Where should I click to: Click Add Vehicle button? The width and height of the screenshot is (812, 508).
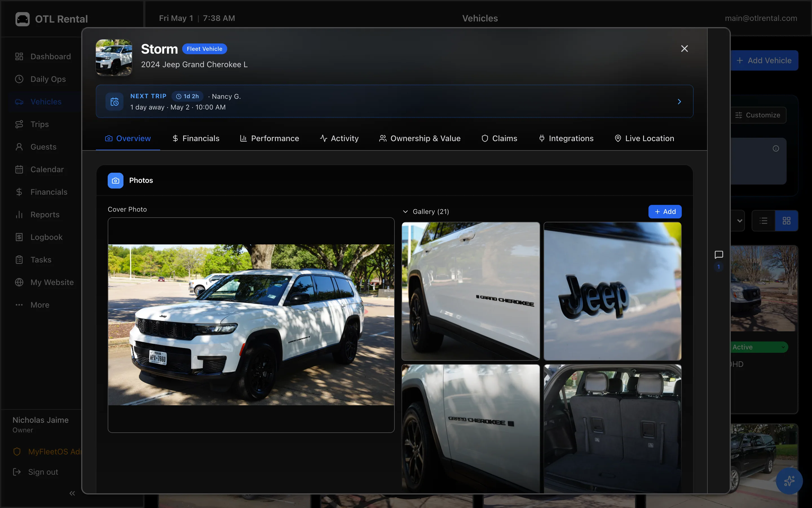(764, 60)
